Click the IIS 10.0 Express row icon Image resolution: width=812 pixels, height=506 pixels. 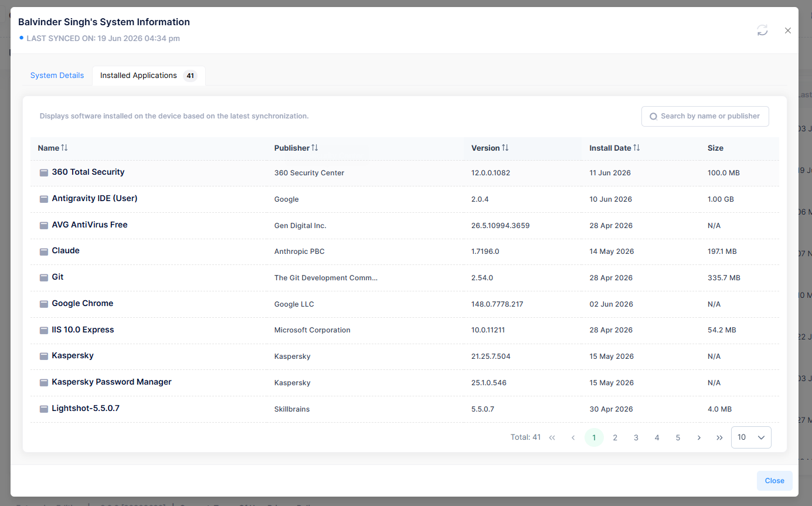pyautogui.click(x=44, y=331)
